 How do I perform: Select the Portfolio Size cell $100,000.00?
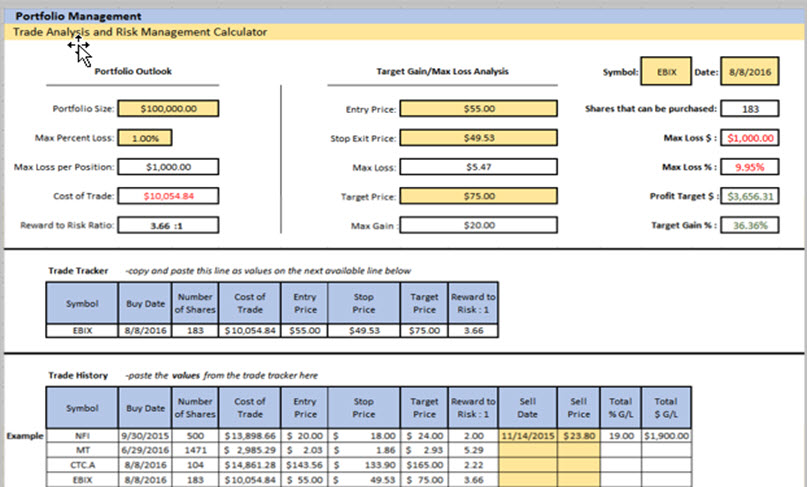[168, 109]
